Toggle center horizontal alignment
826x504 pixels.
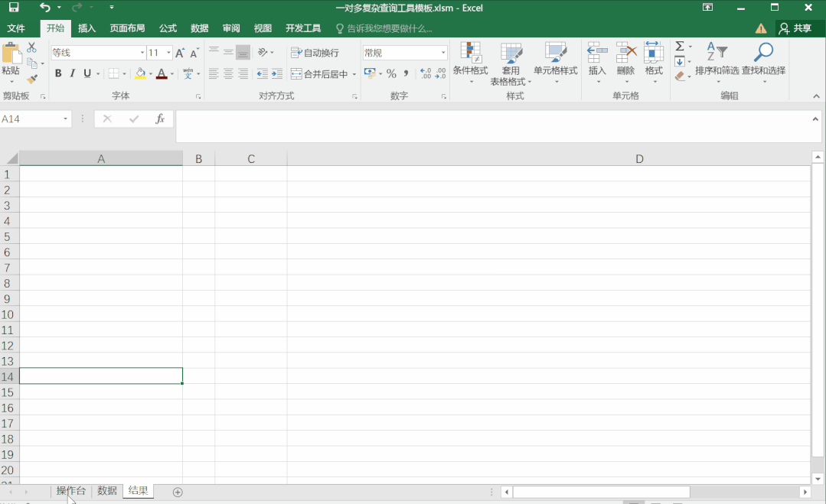(228, 73)
